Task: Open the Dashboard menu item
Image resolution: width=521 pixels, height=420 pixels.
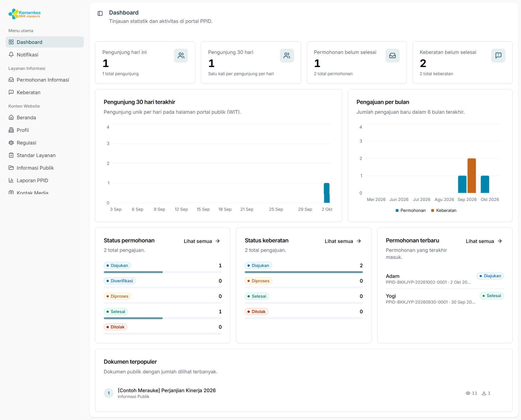Action: tap(45, 42)
